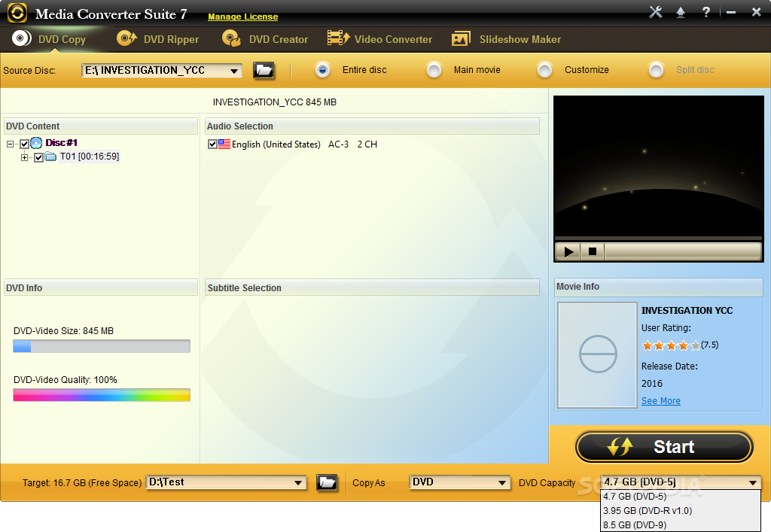Viewport: 771px width, 532px height.
Task: Choose 8.5 GB (DVD-9) option
Action: point(681,525)
